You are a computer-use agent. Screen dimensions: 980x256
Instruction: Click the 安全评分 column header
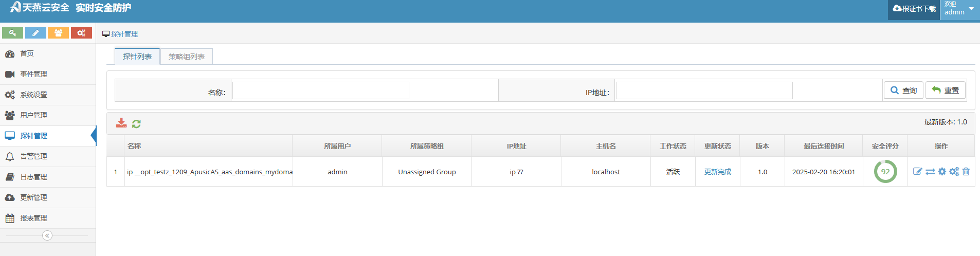[x=885, y=146]
